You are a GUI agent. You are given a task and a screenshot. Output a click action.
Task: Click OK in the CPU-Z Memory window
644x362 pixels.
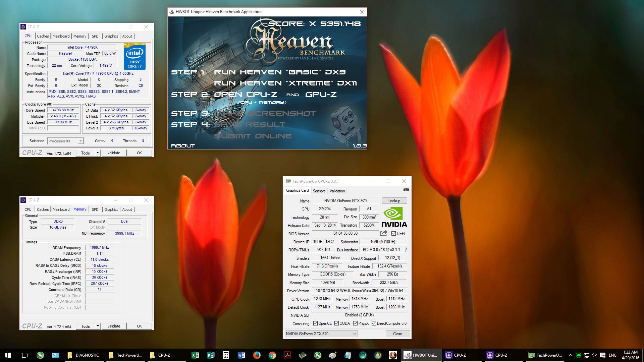[x=139, y=326]
